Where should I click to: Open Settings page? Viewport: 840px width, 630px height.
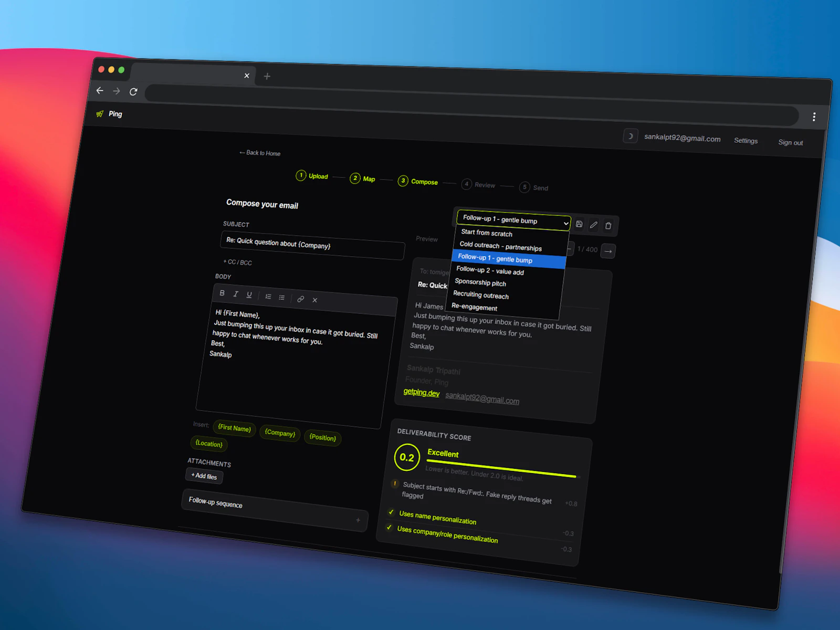click(745, 141)
